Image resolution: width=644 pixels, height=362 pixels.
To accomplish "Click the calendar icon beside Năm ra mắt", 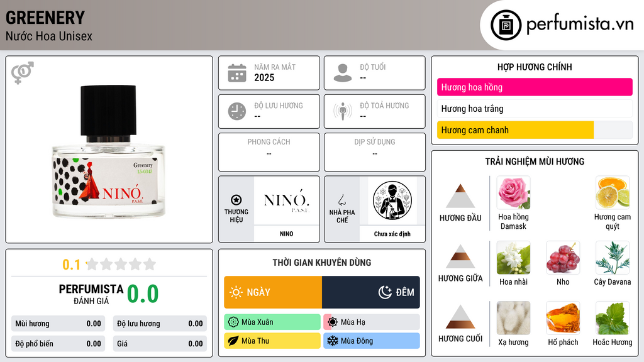I will [x=237, y=73].
